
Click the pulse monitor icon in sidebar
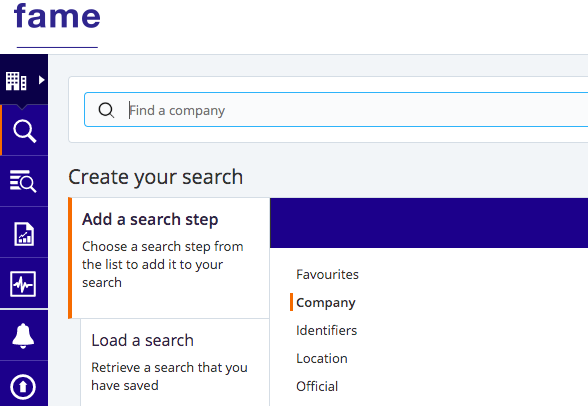[x=23, y=284]
